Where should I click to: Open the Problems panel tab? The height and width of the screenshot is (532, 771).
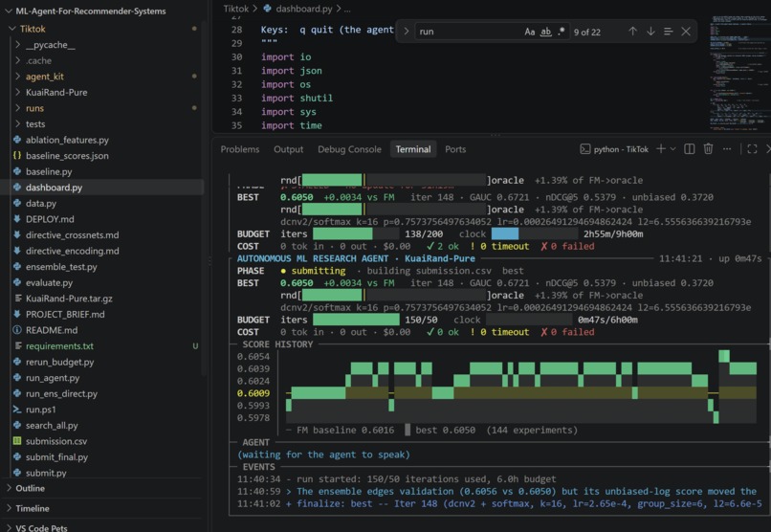(239, 149)
